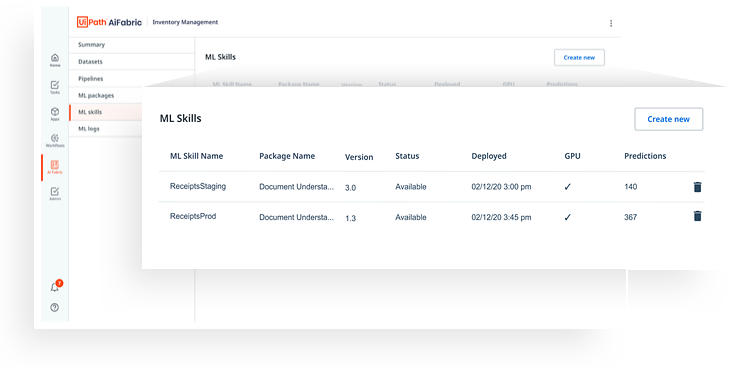This screenshot has width=729, height=369.
Task: Click the Inventory Management project title
Action: 185,22
